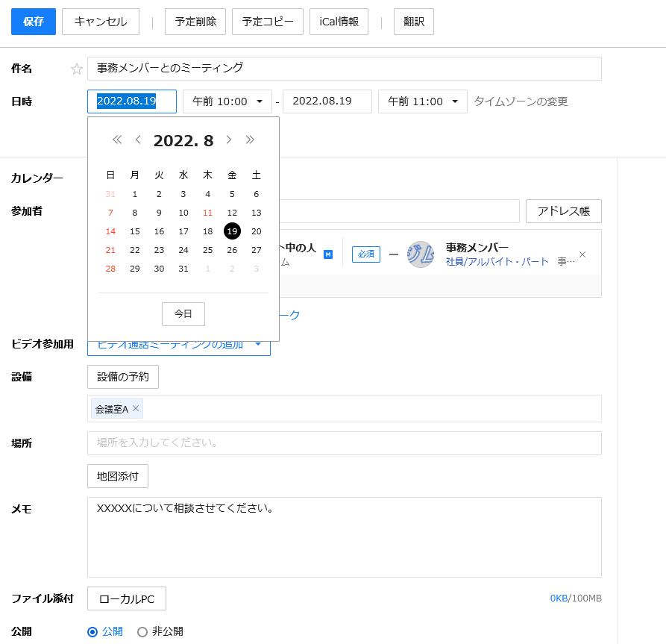Jump to next year in date picker
Viewport: 666px width, 644px height.
(x=250, y=140)
